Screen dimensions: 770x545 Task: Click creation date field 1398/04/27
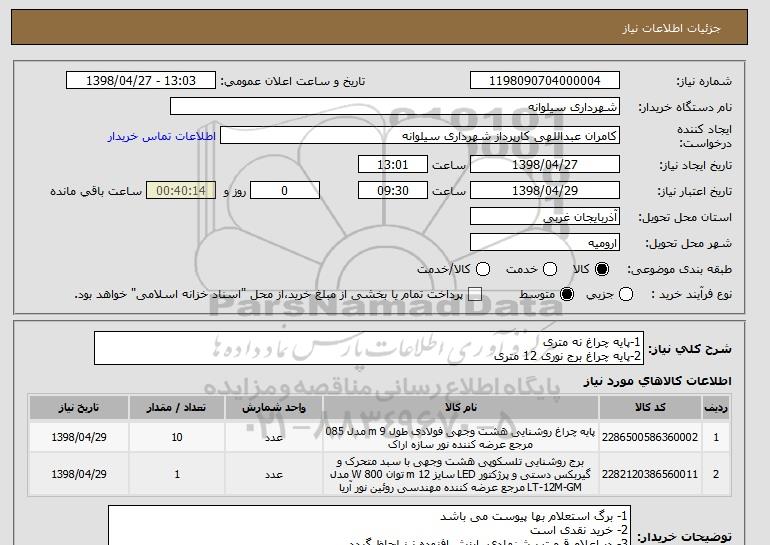pyautogui.click(x=545, y=164)
